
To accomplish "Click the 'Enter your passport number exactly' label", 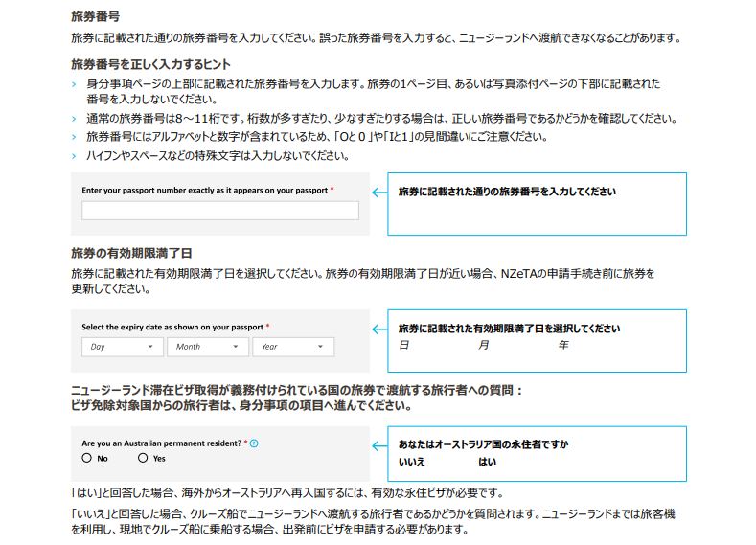I will [205, 191].
